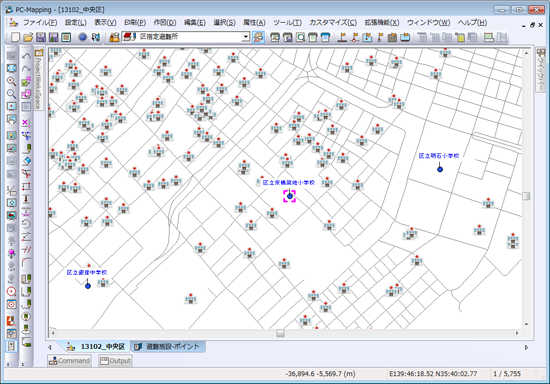Open the 編集(E) menu
This screenshot has height=384, width=550.
195,23
